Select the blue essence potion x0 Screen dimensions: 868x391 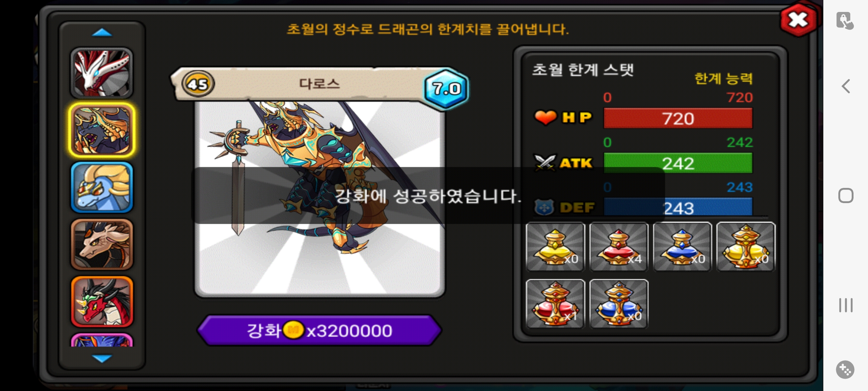tap(682, 247)
